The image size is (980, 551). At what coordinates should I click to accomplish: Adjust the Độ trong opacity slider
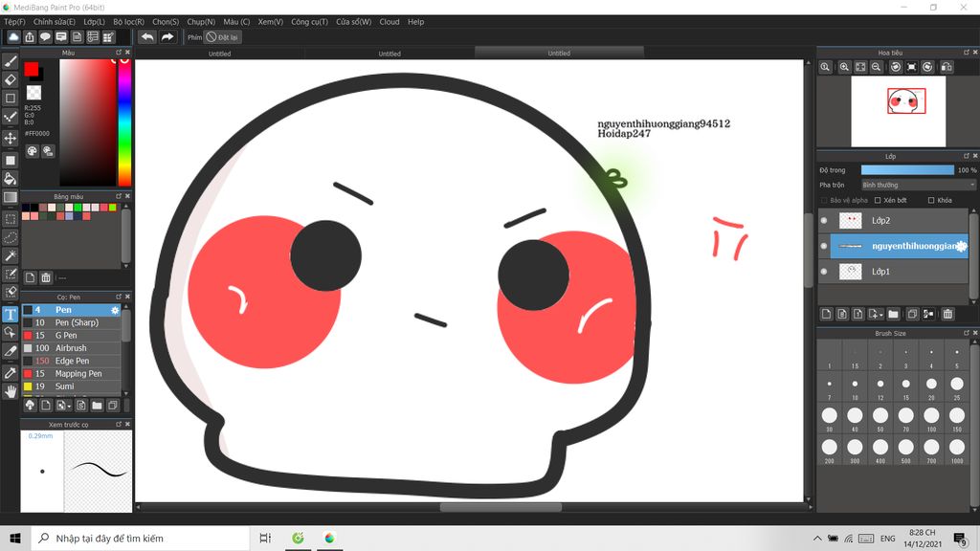[907, 170]
